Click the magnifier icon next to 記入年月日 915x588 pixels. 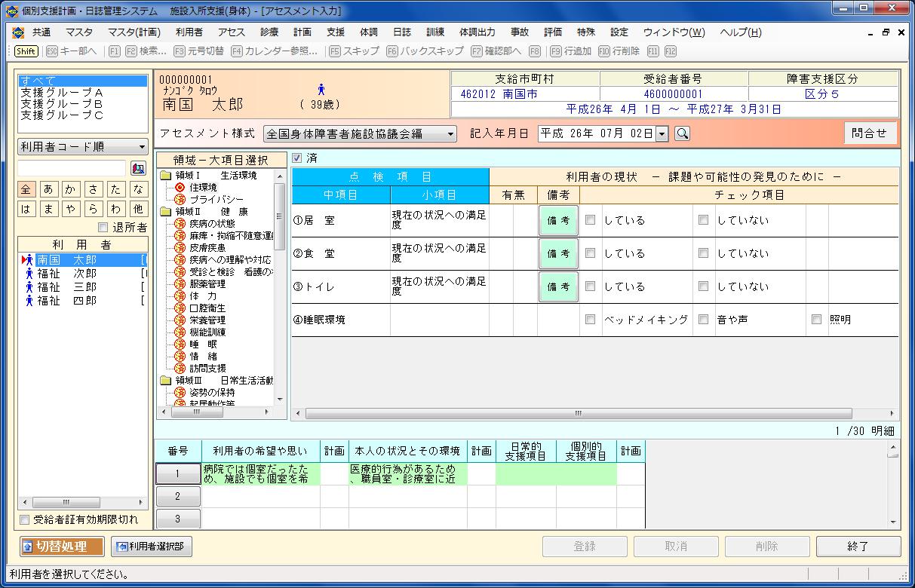tap(682, 134)
